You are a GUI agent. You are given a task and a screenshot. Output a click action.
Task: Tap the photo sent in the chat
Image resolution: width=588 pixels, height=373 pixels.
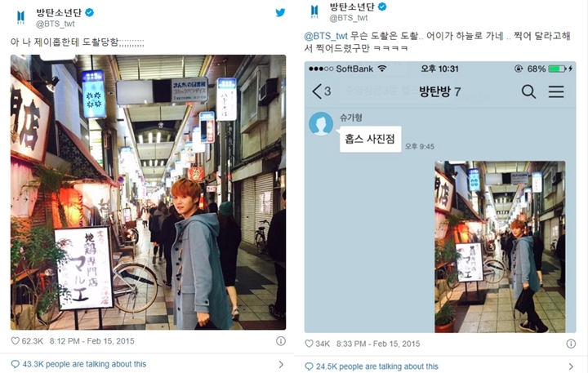pos(500,246)
